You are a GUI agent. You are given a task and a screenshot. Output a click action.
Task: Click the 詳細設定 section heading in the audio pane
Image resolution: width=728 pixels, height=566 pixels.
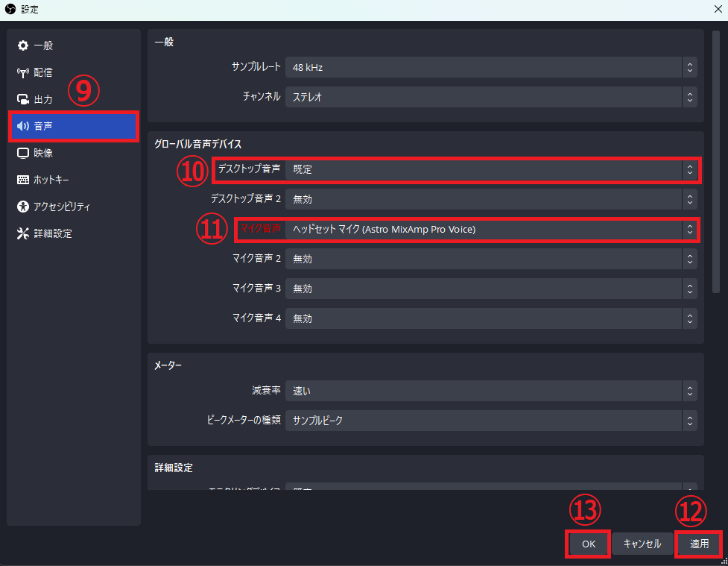point(173,468)
